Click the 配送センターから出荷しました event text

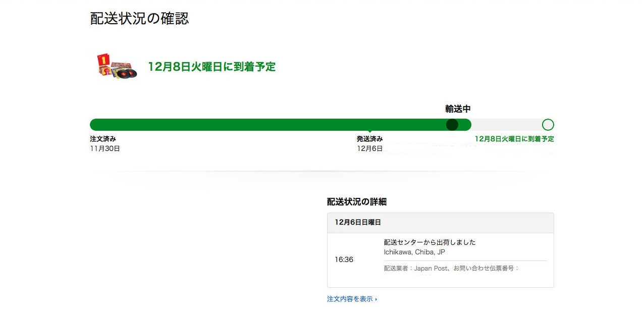pos(430,242)
